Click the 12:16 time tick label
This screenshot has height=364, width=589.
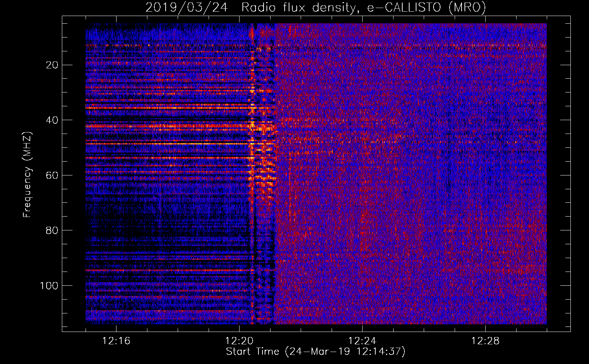tap(116, 341)
